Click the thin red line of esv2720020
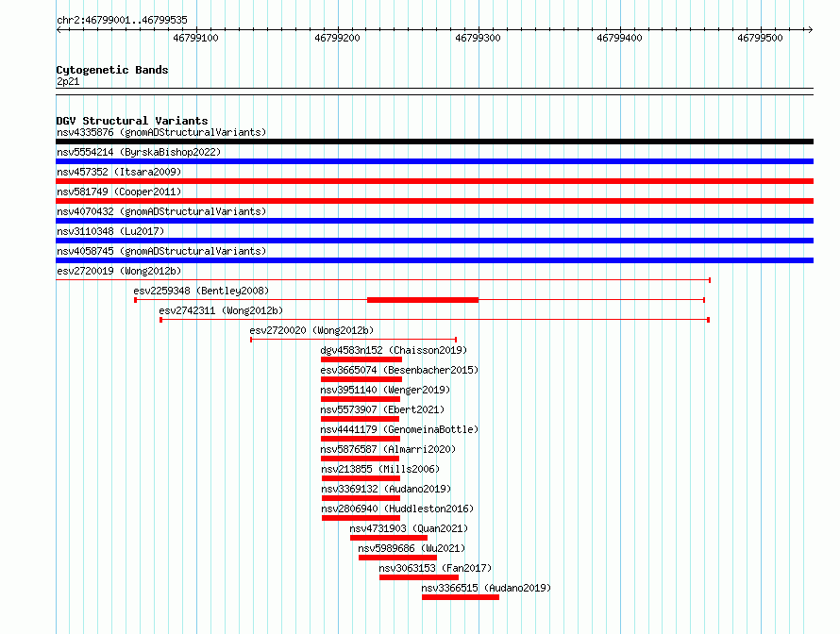Viewport: 840px width, 634px height. [354, 340]
